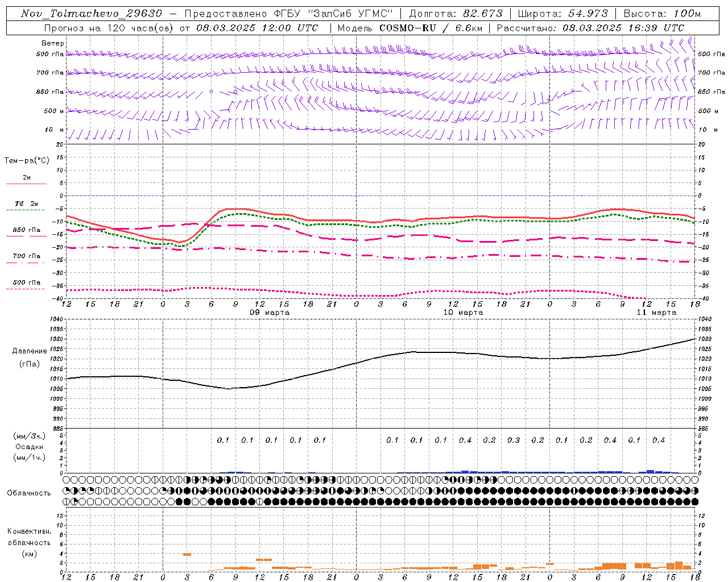Click the 0.3 precipitation amount value
This screenshot has height=582, width=728.
(x=514, y=440)
